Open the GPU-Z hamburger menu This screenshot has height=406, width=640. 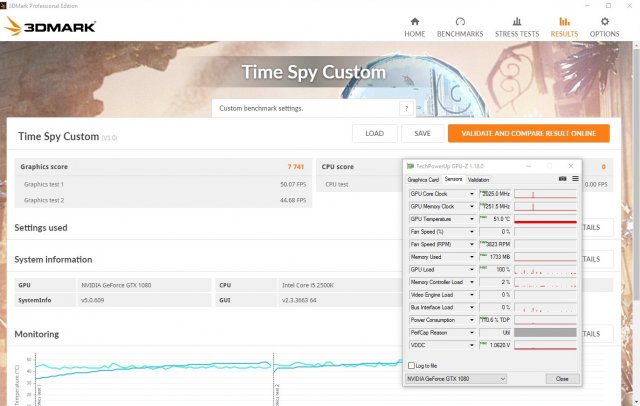click(x=575, y=179)
